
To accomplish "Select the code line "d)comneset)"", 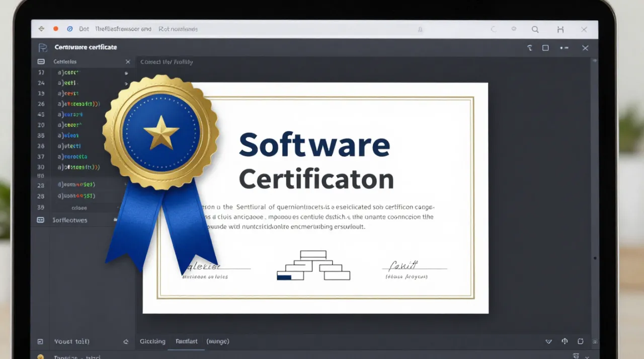I will (76, 185).
